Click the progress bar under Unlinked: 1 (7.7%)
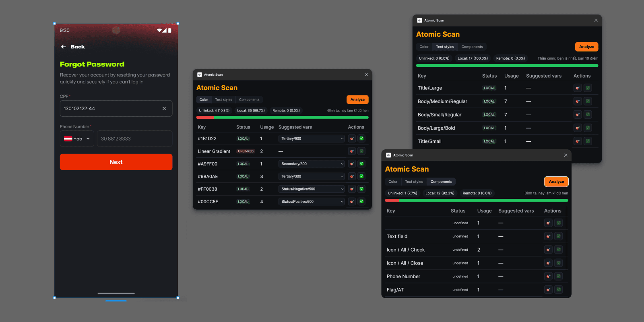The image size is (644, 322). [477, 200]
